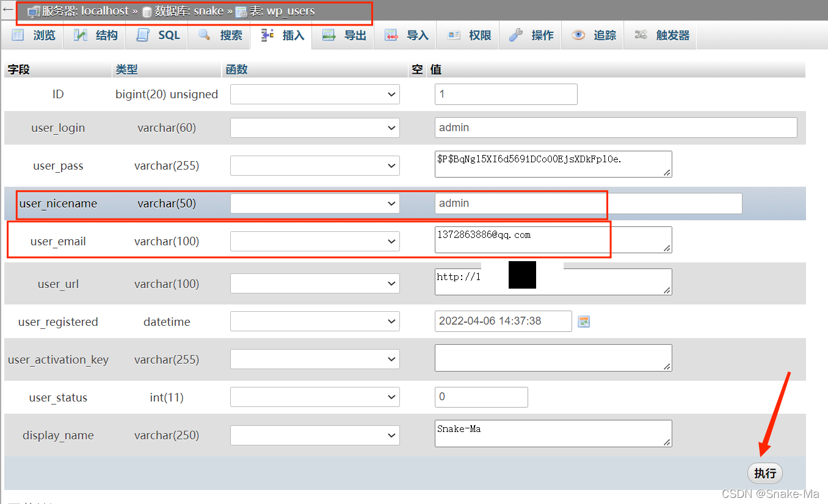Click the 服务器: localhost breadcrumb link

pyautogui.click(x=85, y=11)
